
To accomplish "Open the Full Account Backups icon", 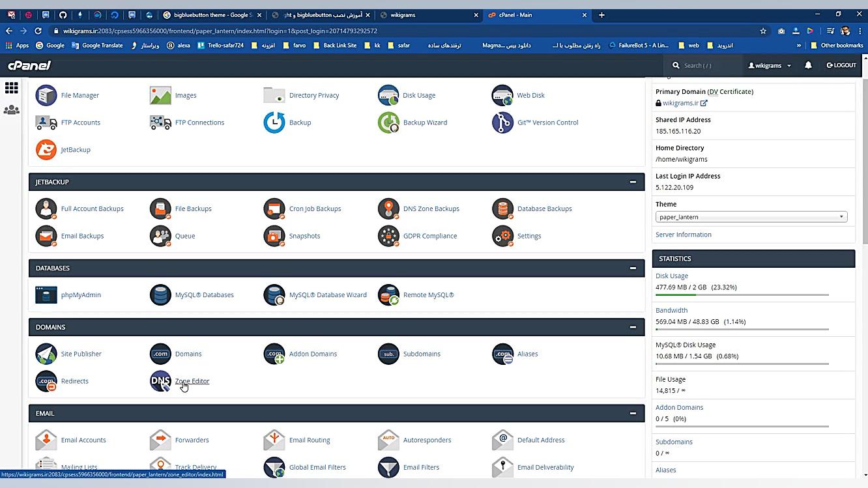I will point(46,208).
